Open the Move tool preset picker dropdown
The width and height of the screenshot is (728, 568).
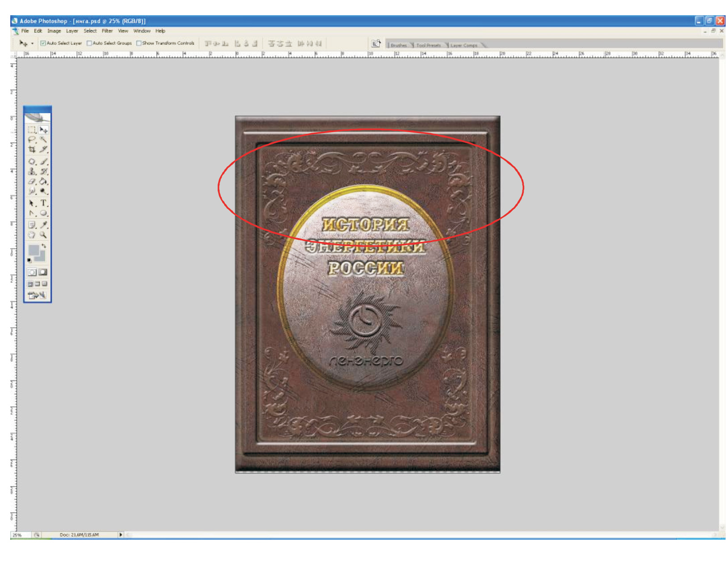click(32, 44)
